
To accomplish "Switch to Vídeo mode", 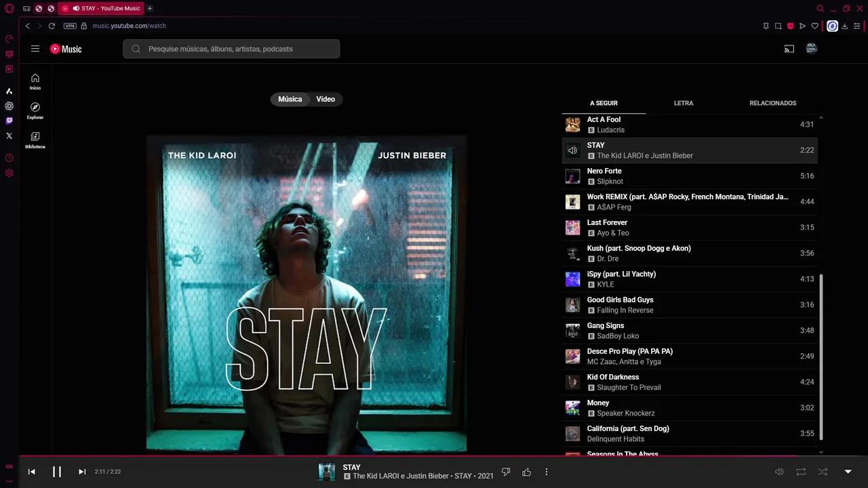I will (x=325, y=99).
